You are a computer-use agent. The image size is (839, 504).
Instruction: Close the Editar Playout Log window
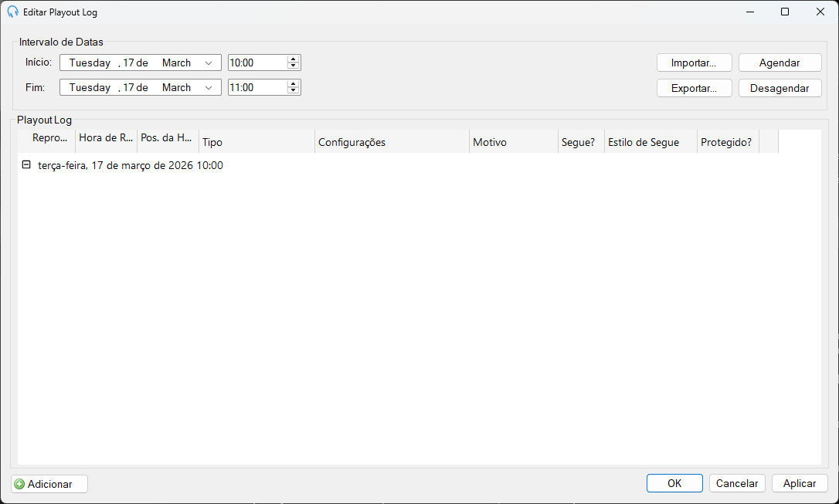point(820,12)
